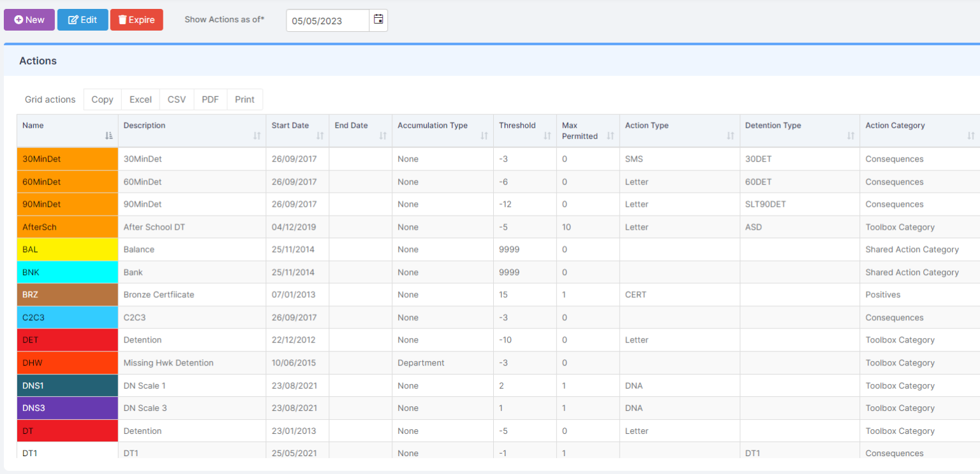Sort by Accumulation Type arrows icon
980x474 pixels.
pyautogui.click(x=484, y=136)
